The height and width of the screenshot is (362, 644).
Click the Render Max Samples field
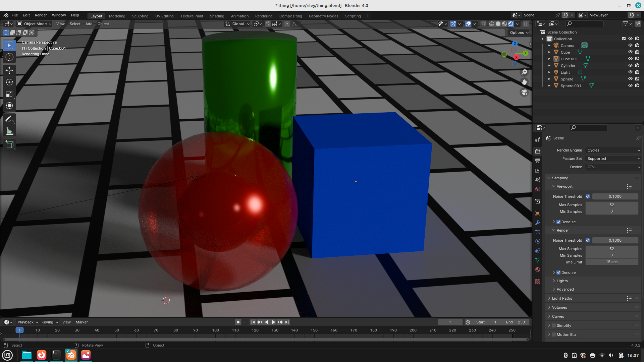tap(611, 249)
